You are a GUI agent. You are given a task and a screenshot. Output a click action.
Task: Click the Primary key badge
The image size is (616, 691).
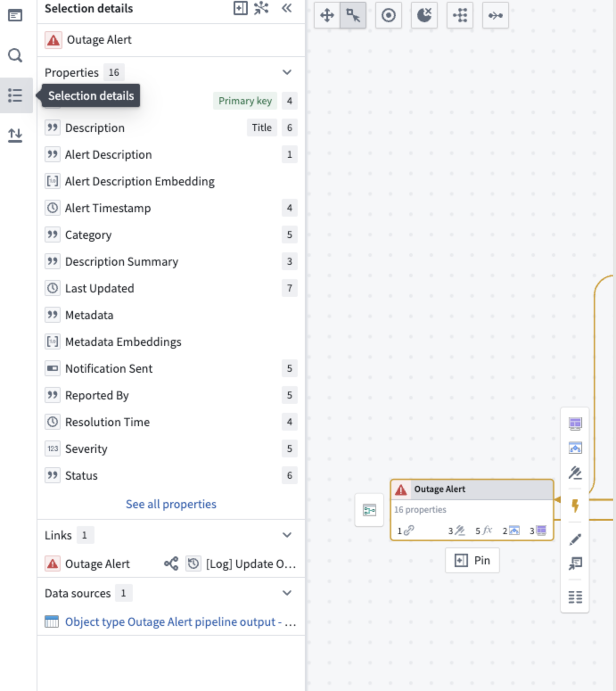click(245, 101)
